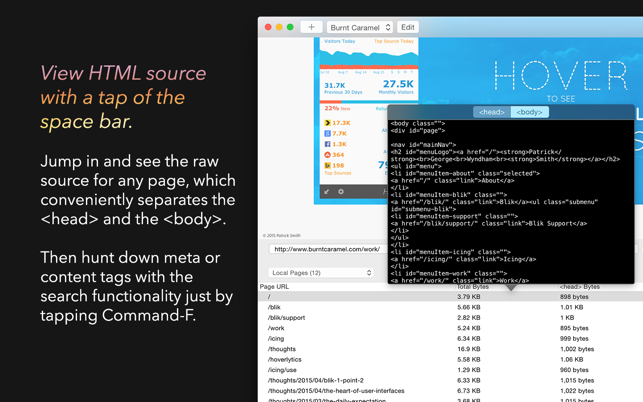The width and height of the screenshot is (643, 402).
Task: Switch to the <body> source tab
Action: [x=529, y=112]
